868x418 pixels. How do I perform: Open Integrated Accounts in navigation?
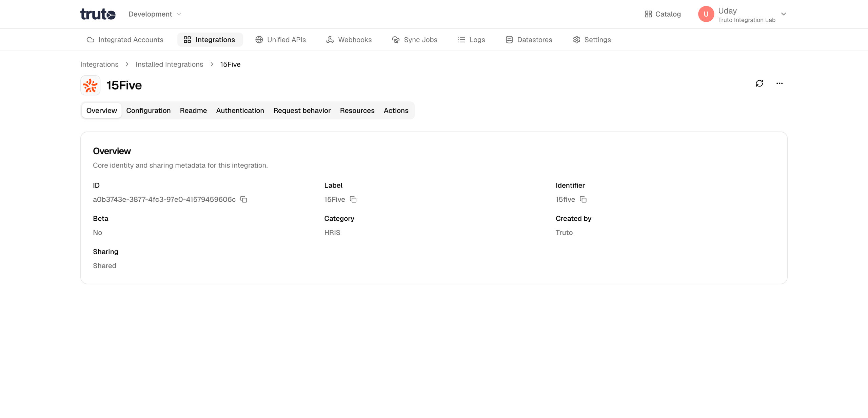pyautogui.click(x=125, y=40)
